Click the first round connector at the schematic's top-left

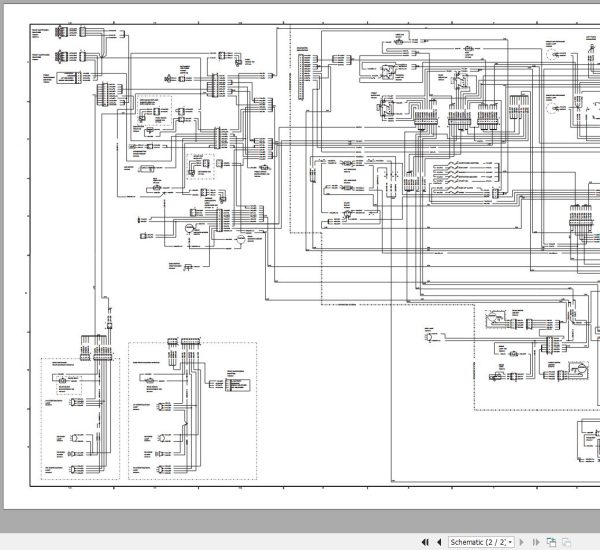pos(60,32)
